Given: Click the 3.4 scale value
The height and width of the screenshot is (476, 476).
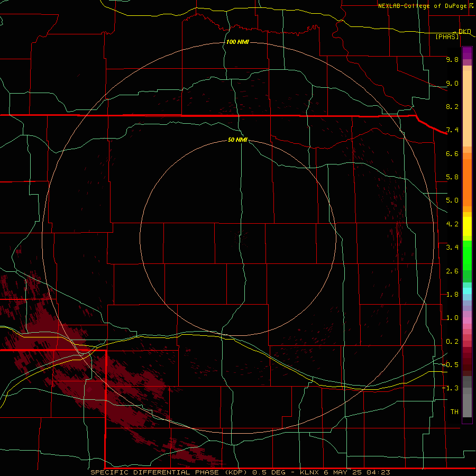Looking at the screenshot, I should (452, 248).
